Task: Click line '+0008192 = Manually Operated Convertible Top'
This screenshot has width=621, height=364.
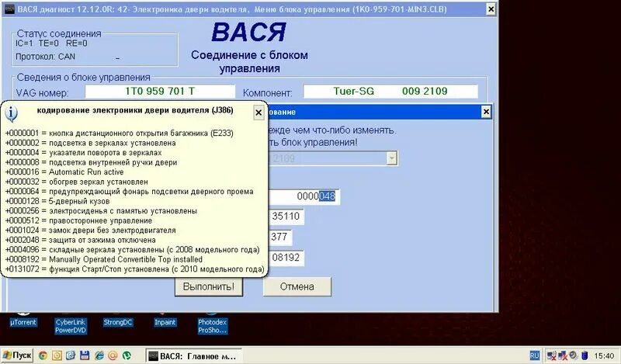Action: [104, 259]
